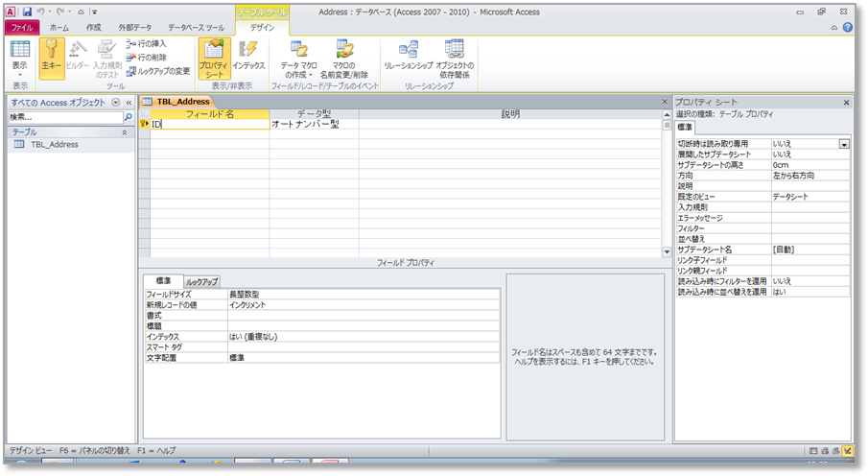Open the すべての Access オブジェクト dropdown

coord(116,103)
